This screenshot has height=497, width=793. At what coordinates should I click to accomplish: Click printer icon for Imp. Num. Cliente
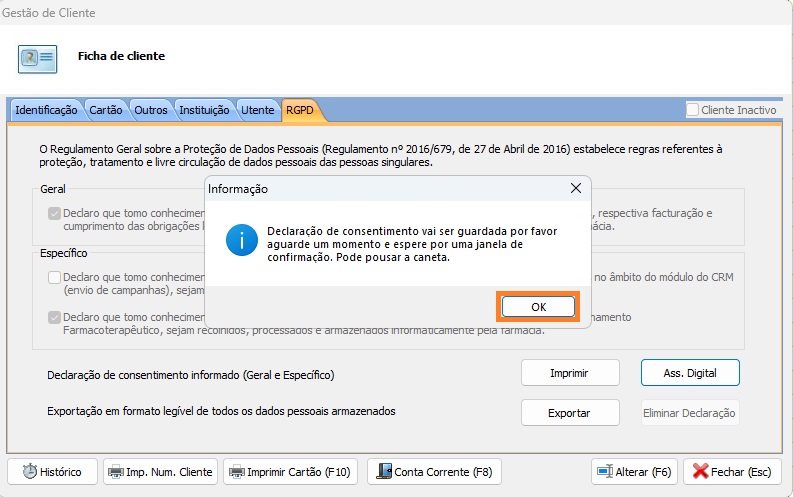[116, 472]
